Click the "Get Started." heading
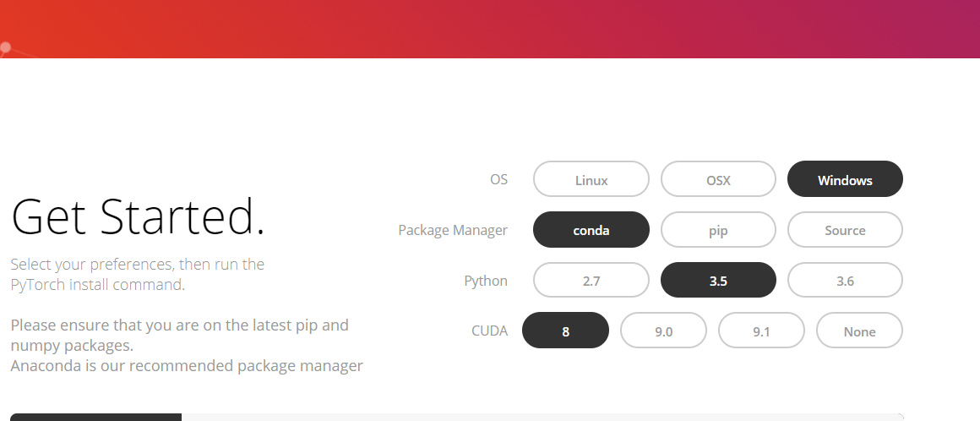This screenshot has width=980, height=421. [x=139, y=216]
